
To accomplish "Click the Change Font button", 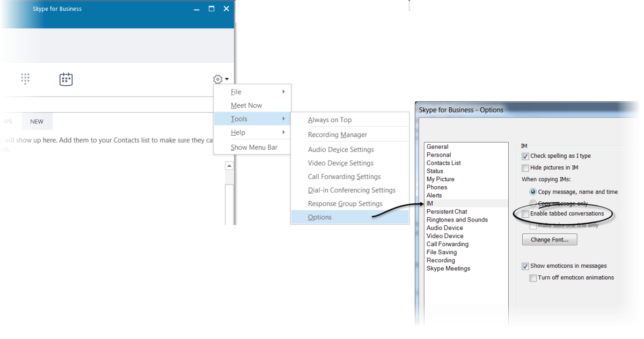I will 550,240.
